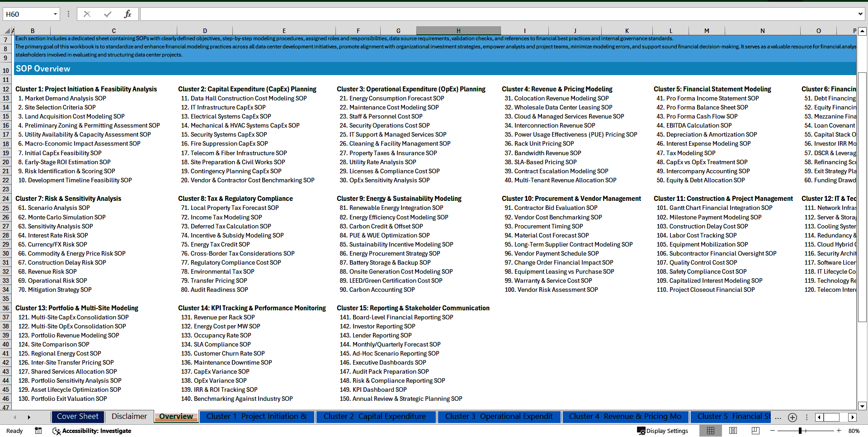
Task: Click the Cancel X icon in formula bar
Action: click(x=87, y=14)
